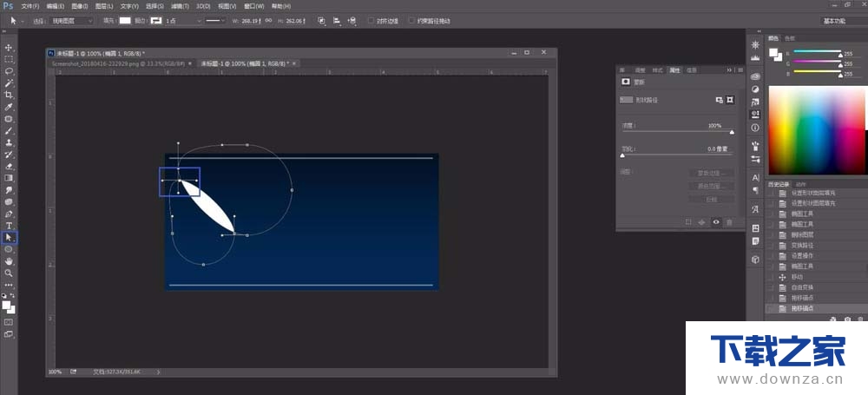Click the 蒙版边缘 mask edge button

pyautogui.click(x=712, y=174)
